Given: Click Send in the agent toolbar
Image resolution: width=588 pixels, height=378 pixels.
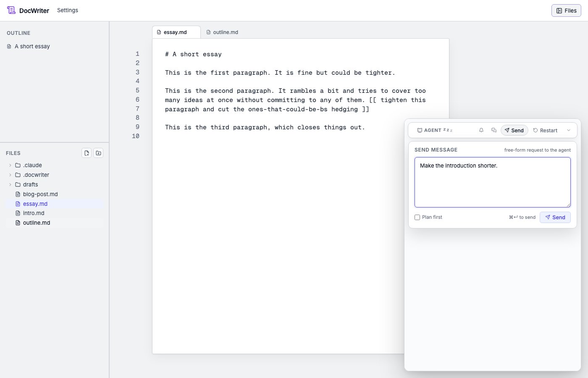Looking at the screenshot, I should tap(514, 130).
